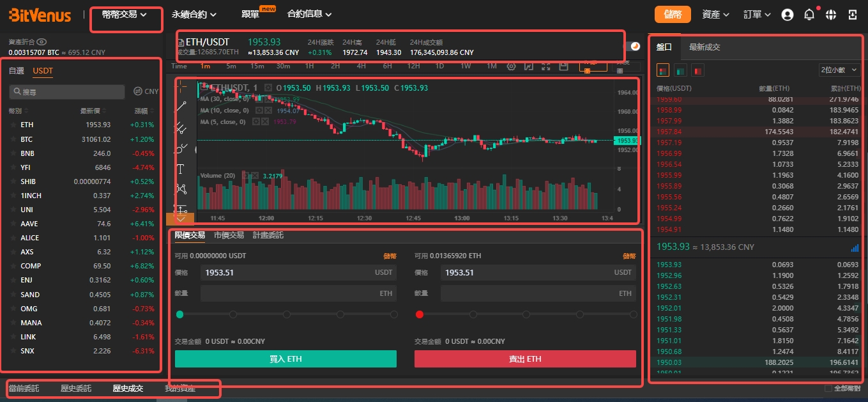Open the user account profile icon

[x=787, y=14]
